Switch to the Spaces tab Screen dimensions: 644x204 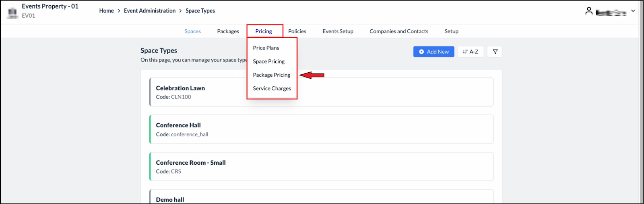coord(192,31)
